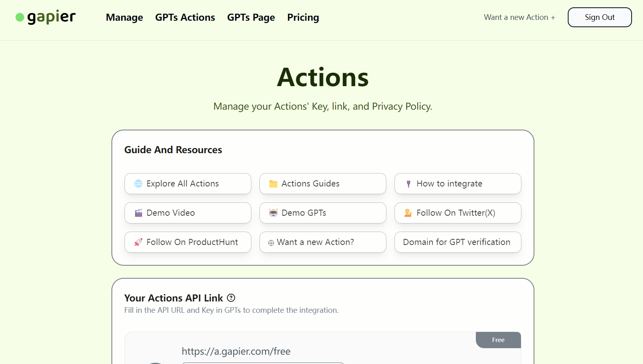Click the https://a.gapier.com/free URL text
Screen dimensions: 643x364
pyautogui.click(x=236, y=351)
